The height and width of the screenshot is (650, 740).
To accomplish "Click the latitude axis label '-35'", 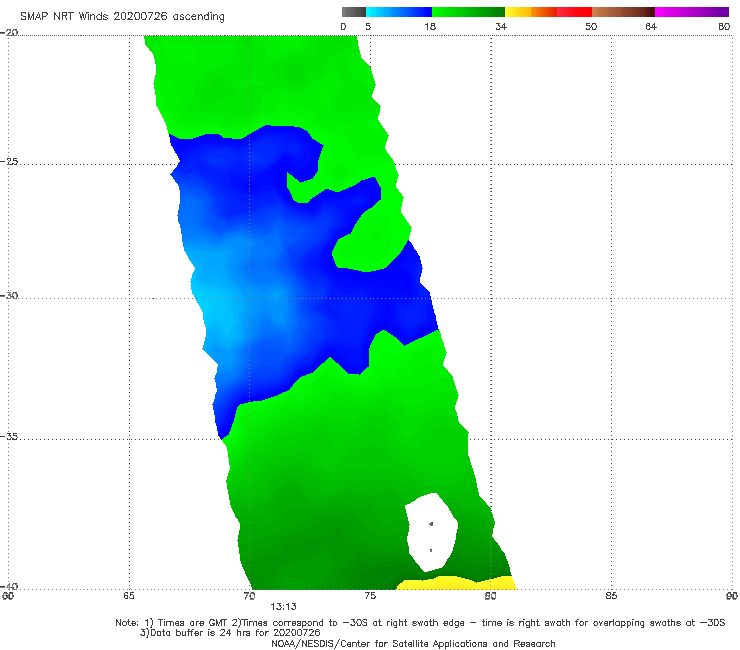I will pos(9,436).
